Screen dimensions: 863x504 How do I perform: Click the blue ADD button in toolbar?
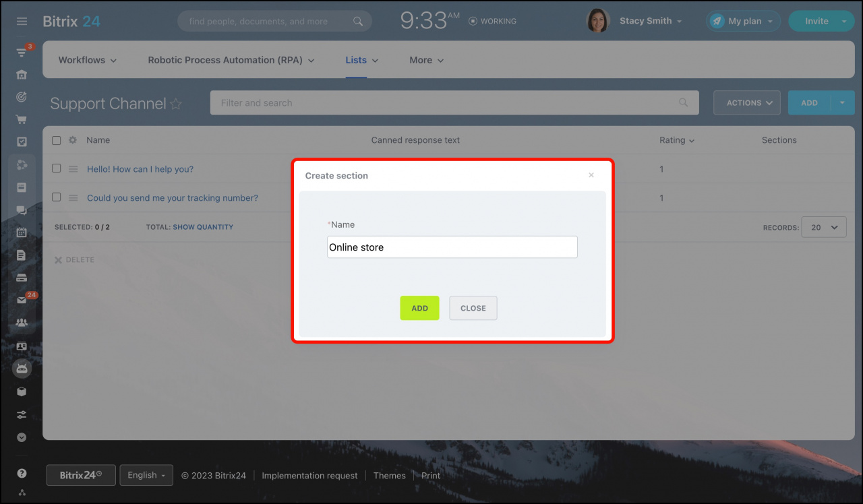point(810,103)
